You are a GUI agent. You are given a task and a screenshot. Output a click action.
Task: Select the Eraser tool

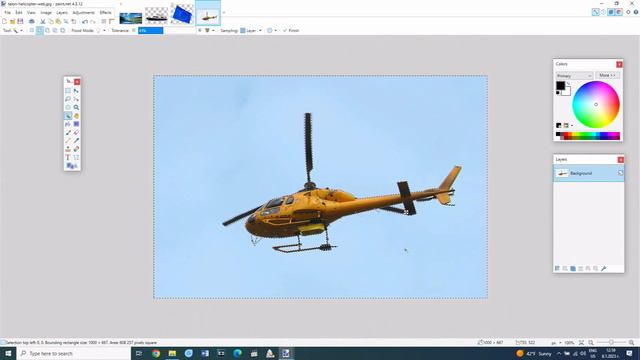76,133
